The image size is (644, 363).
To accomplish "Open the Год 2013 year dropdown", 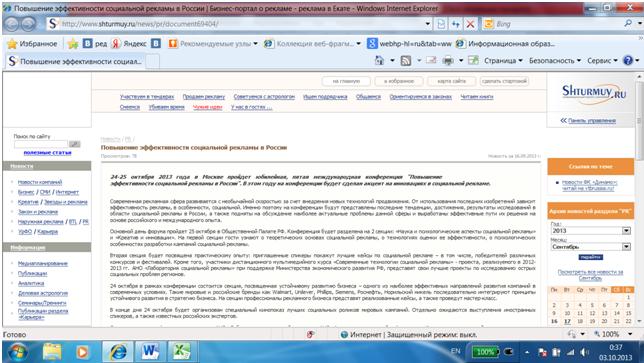I will pos(626,231).
